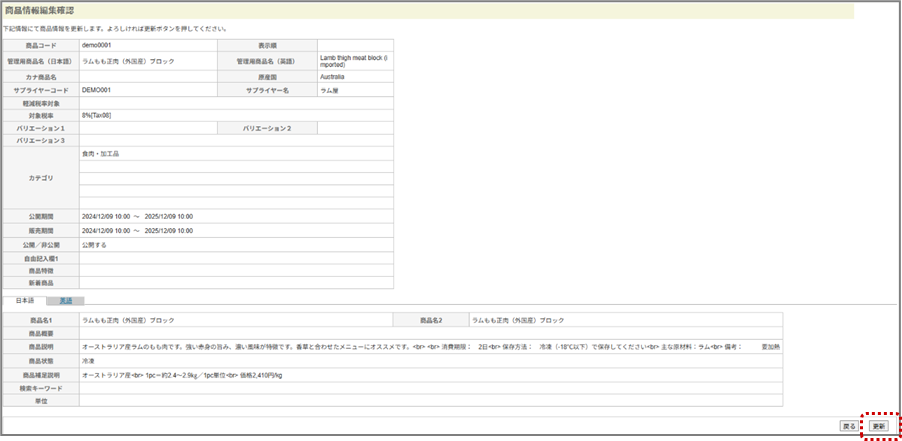Click the supplier code value DEMO001
Screen dimensions: 902x441
coord(96,90)
